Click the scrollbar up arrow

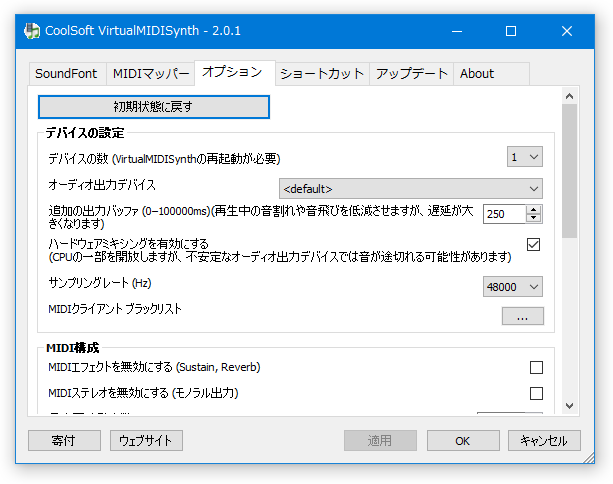[570, 96]
